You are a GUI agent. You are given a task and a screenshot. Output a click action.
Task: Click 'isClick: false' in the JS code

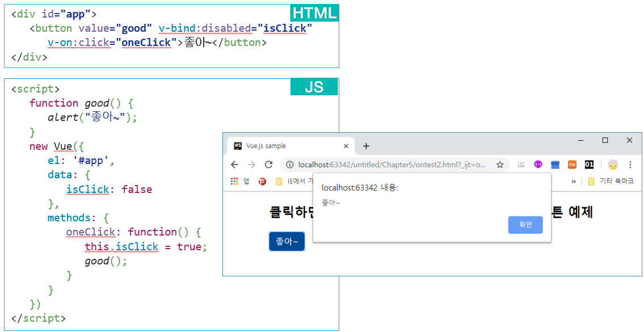coord(110,190)
